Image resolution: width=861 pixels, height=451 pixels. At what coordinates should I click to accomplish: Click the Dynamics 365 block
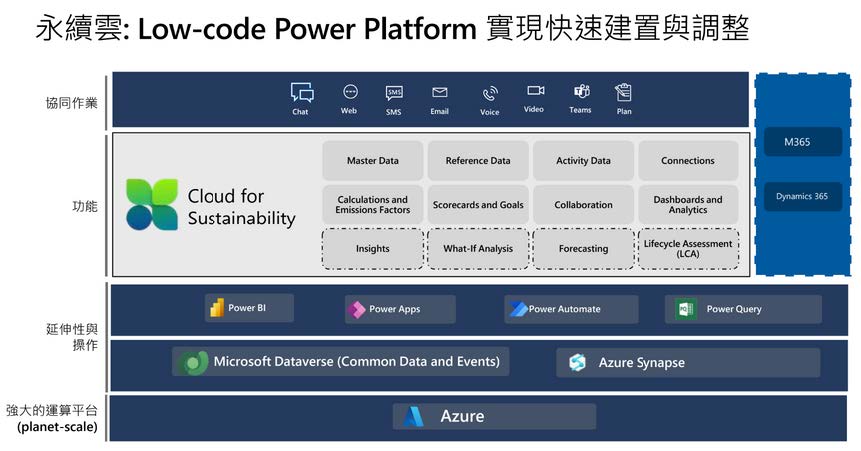[803, 196]
